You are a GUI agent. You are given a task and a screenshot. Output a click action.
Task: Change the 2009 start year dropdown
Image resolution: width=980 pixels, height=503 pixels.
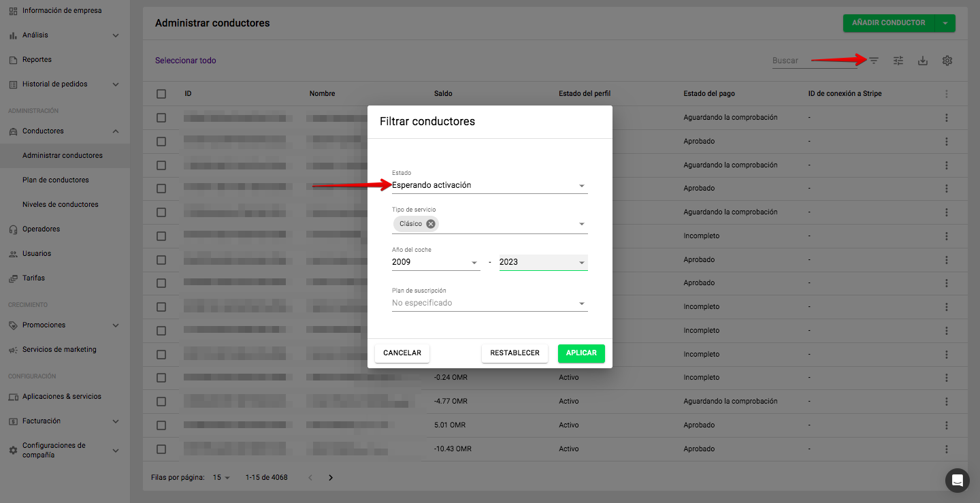436,262
